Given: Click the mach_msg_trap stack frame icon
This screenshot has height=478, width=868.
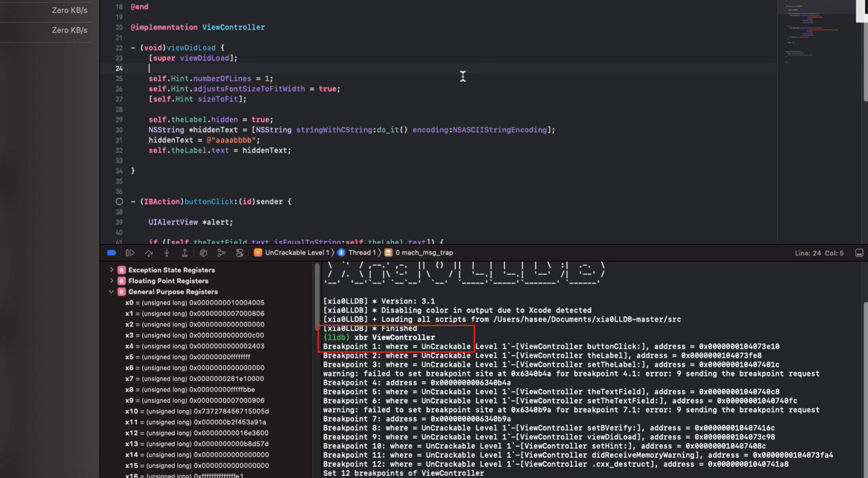Looking at the screenshot, I should pyautogui.click(x=388, y=253).
